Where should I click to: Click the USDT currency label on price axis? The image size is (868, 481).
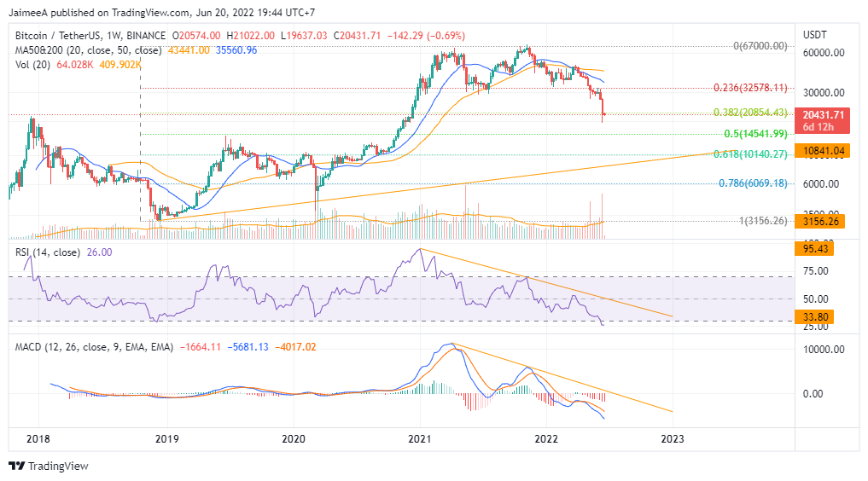pyautogui.click(x=815, y=35)
